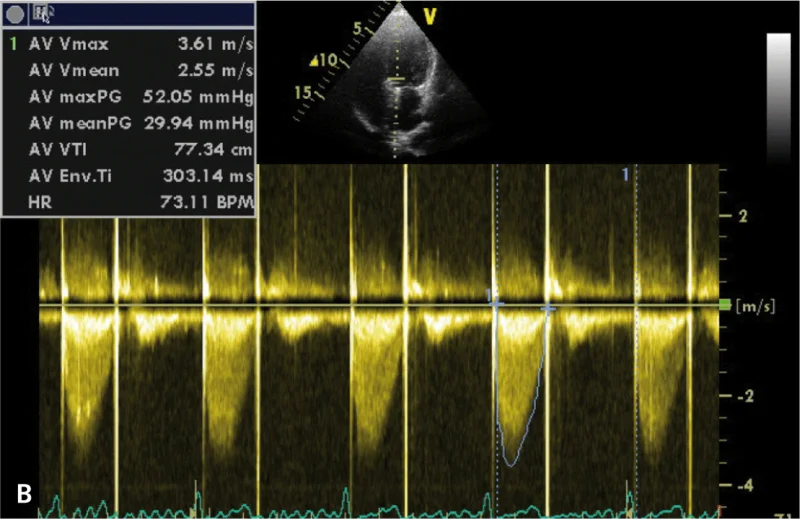This screenshot has height=519, width=800.
Task: Click the panel label B in the corner
Action: point(24,494)
